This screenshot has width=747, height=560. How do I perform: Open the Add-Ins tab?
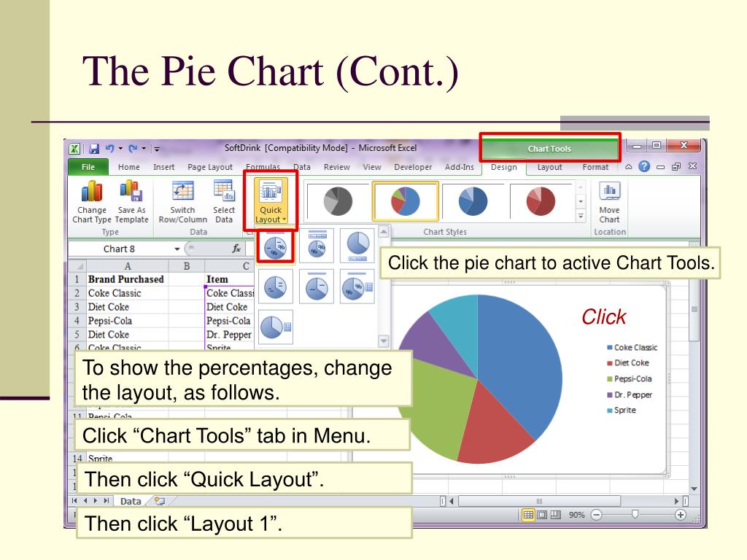[460, 167]
